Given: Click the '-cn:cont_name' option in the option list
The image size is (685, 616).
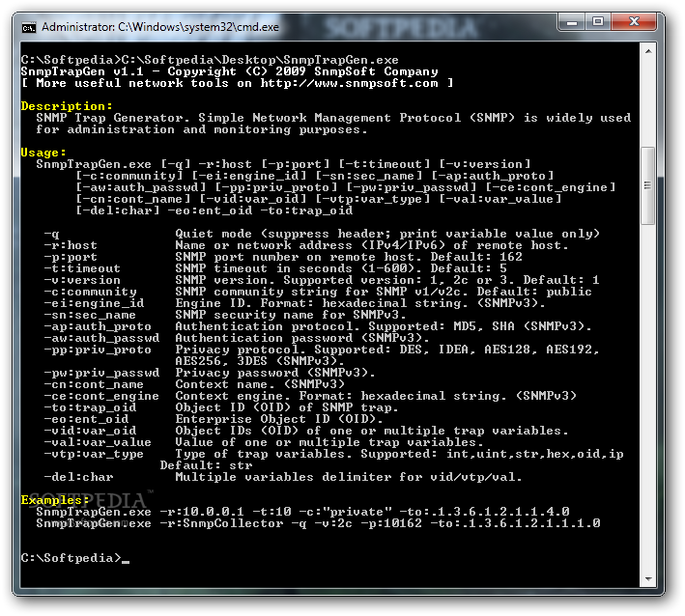Looking at the screenshot, I should click(x=94, y=384).
